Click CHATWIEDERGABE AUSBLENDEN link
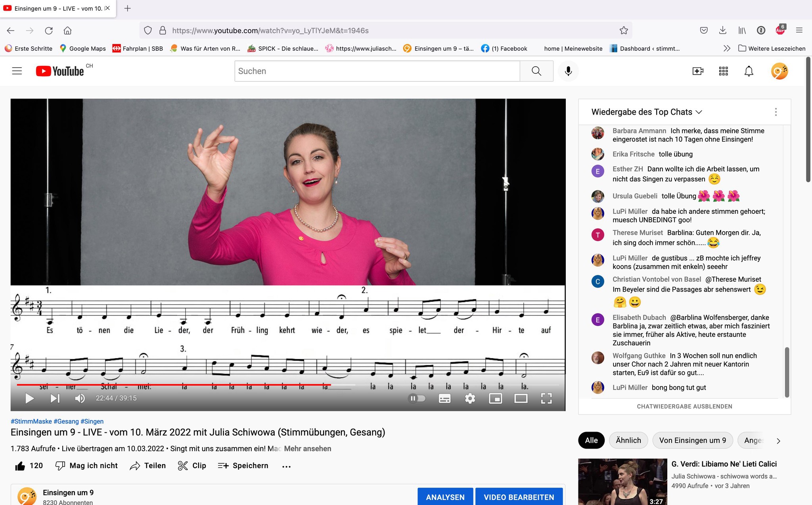Screen dimensions: 812x505 [684, 406]
